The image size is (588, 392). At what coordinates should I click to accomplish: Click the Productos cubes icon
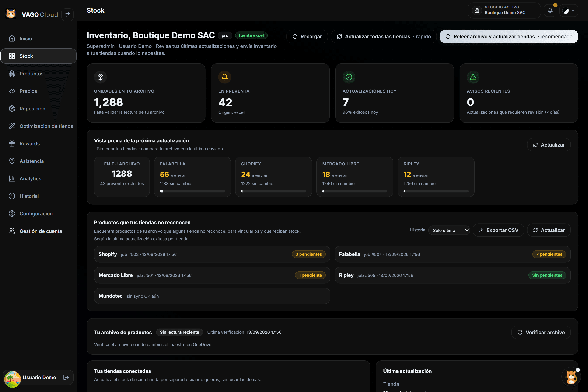coord(12,73)
